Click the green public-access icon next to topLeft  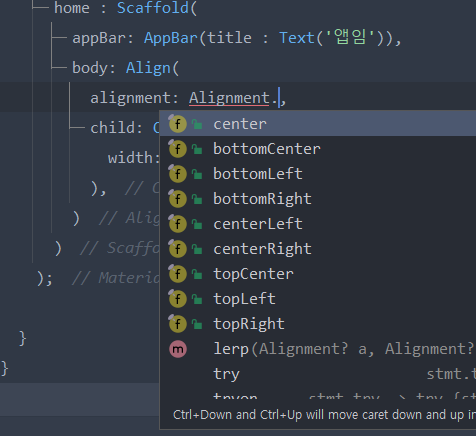197,299
